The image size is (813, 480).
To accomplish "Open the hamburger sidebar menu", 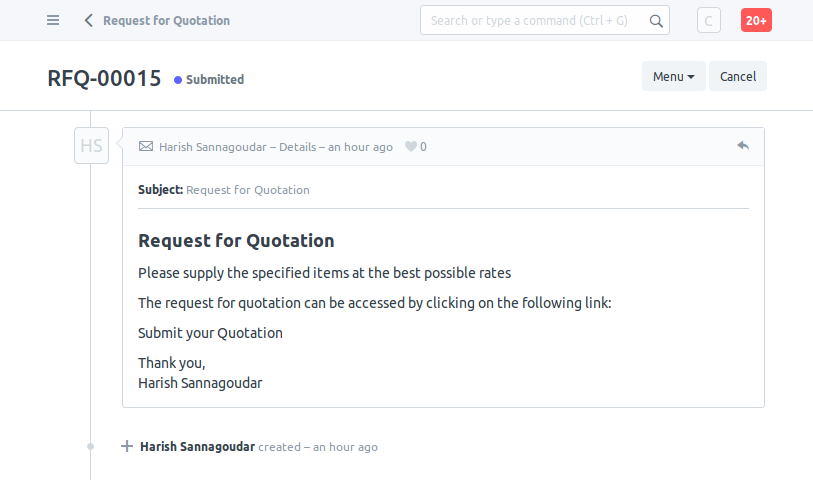I will [53, 20].
